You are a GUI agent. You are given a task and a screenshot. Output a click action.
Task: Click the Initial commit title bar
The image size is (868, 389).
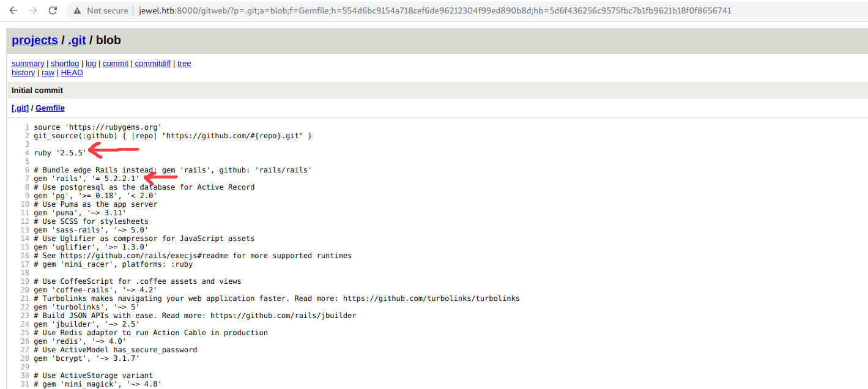(x=437, y=91)
